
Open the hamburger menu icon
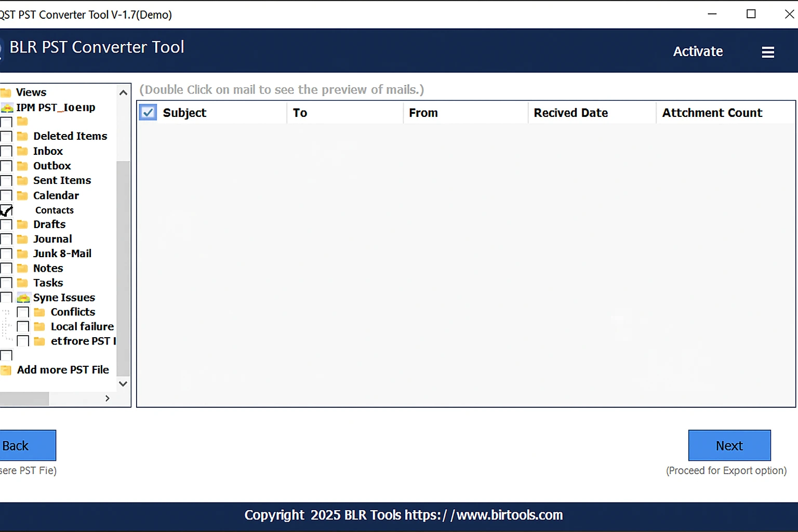tap(768, 52)
